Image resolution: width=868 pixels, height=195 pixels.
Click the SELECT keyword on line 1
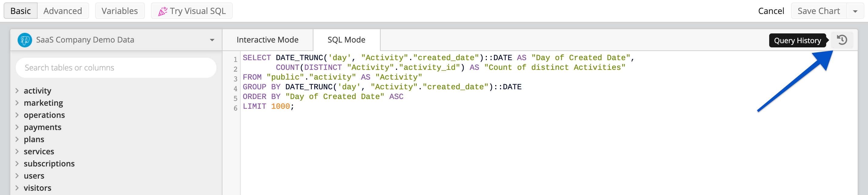[257, 58]
